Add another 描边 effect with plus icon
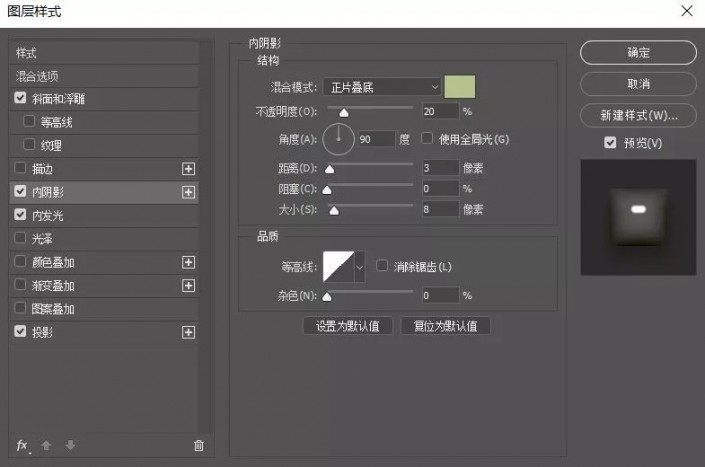The height and width of the screenshot is (467, 705). [188, 169]
